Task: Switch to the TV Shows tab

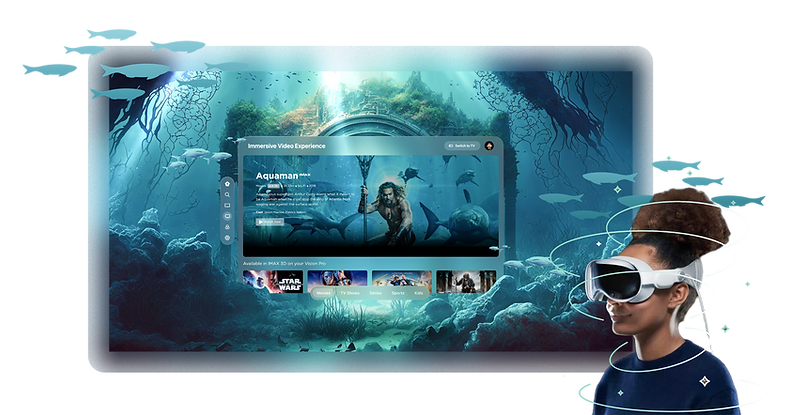Action: [x=350, y=293]
